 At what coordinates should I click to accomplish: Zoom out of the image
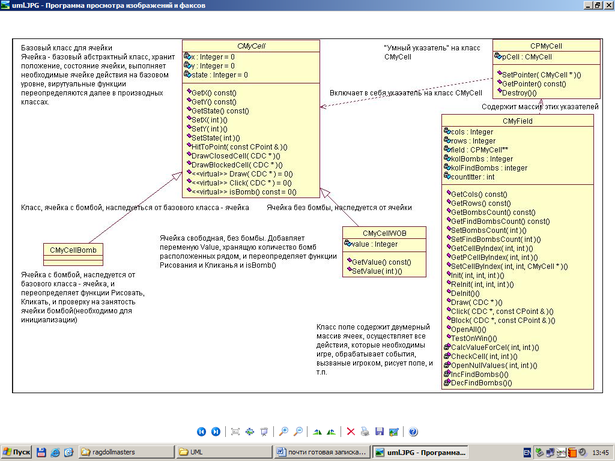coord(298,431)
